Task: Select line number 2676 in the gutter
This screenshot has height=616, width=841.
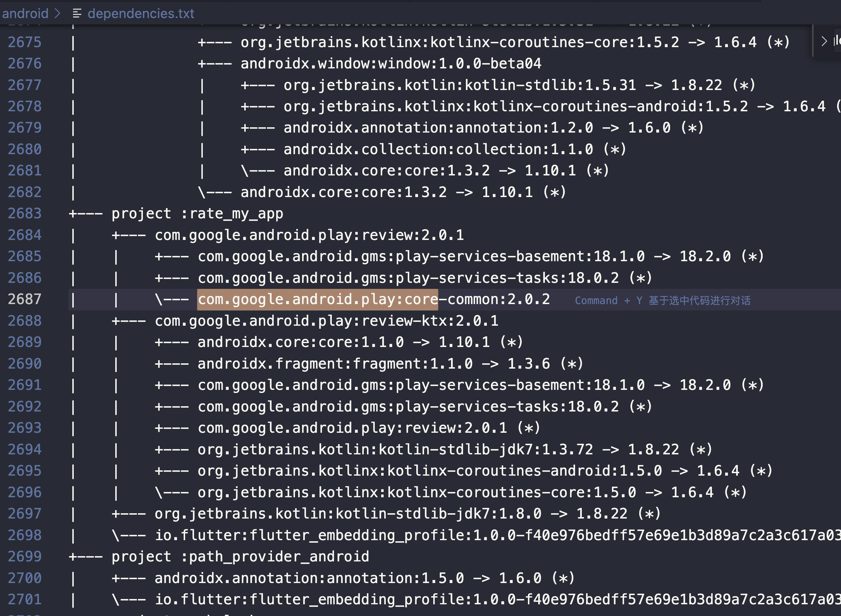Action: coord(24,64)
